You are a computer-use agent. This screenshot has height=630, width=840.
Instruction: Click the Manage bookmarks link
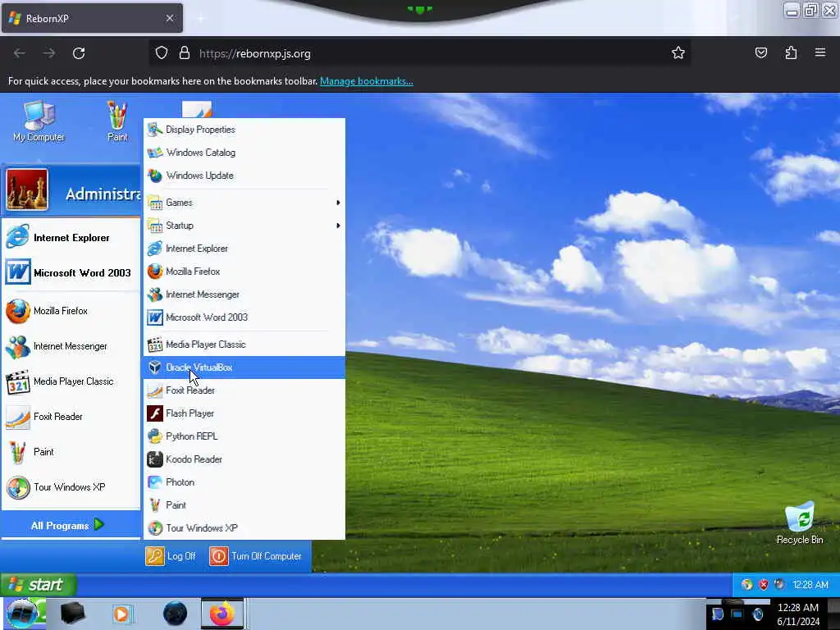coord(367,81)
